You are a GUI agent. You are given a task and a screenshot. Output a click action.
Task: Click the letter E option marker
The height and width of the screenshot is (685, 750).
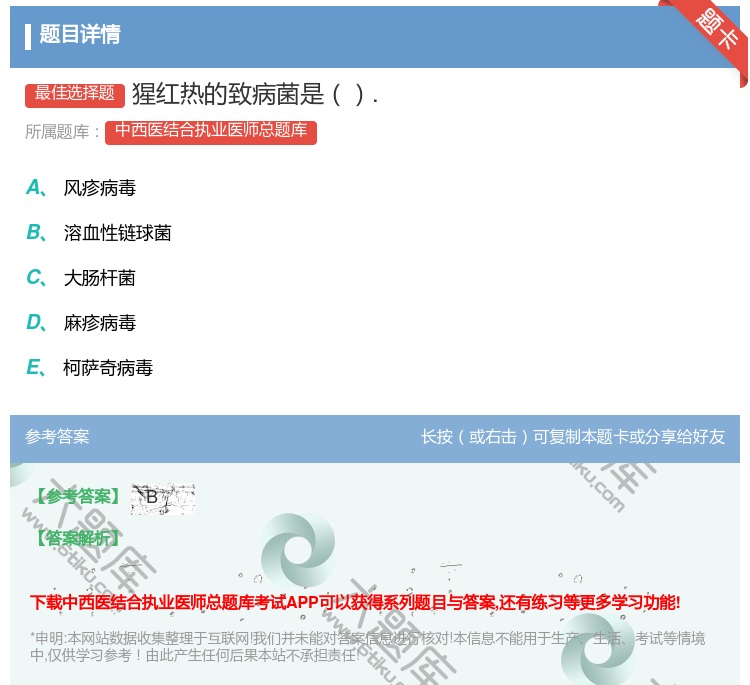pyautogui.click(x=36, y=368)
